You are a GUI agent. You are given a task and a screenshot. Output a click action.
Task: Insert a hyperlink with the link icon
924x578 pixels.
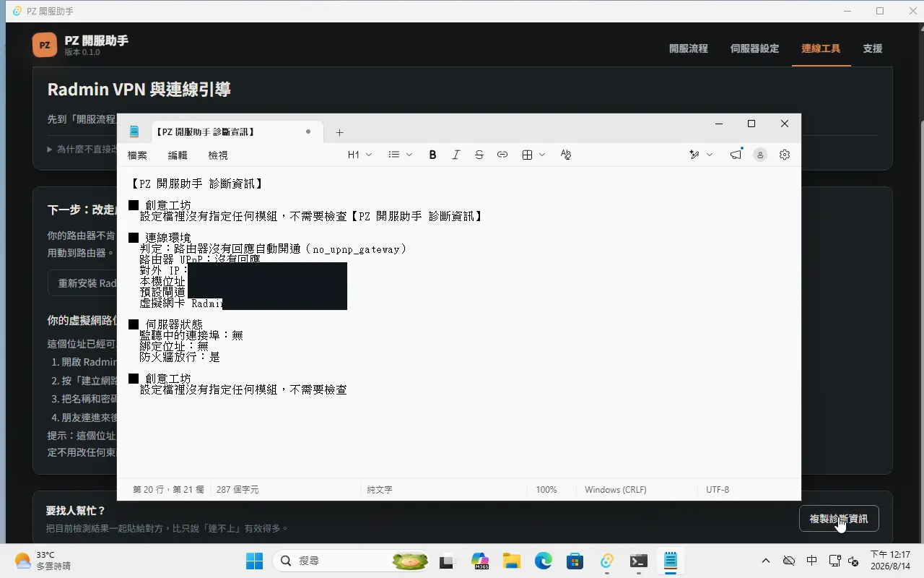(502, 155)
